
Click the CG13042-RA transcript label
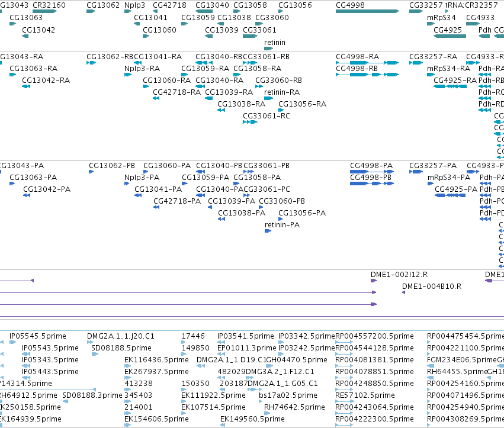click(46, 81)
